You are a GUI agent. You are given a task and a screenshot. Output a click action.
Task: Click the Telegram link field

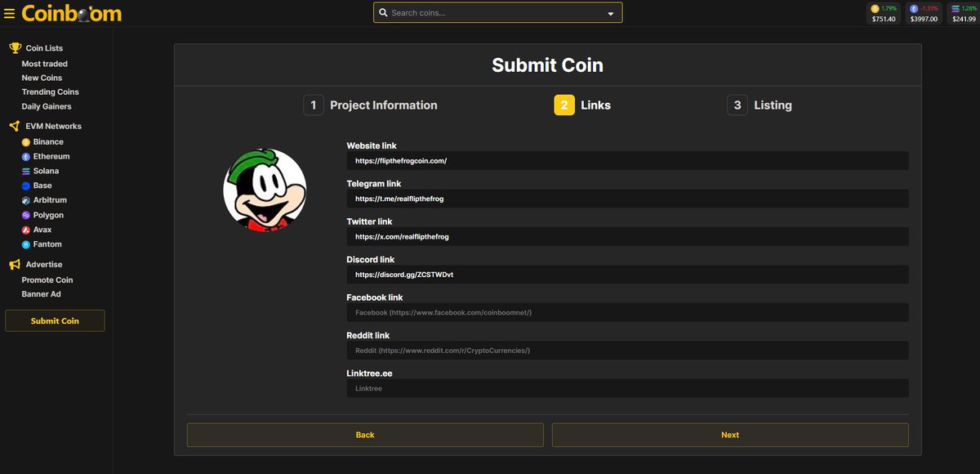627,199
